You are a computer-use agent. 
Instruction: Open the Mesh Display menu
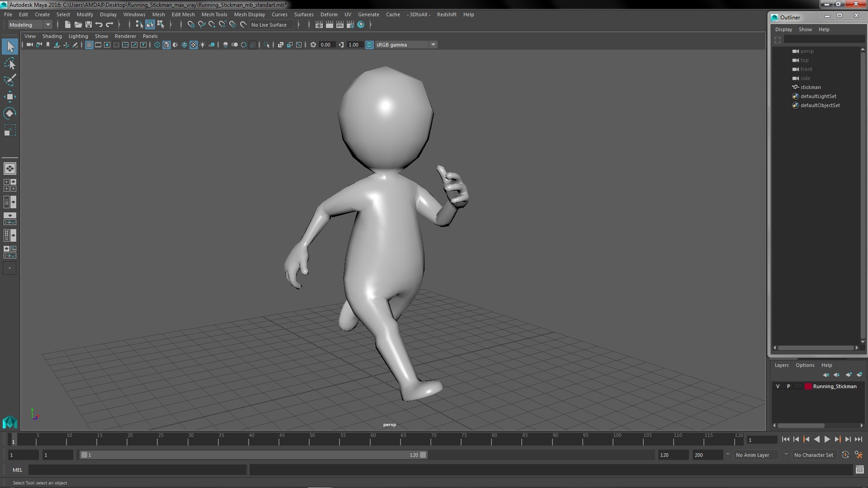point(249,14)
